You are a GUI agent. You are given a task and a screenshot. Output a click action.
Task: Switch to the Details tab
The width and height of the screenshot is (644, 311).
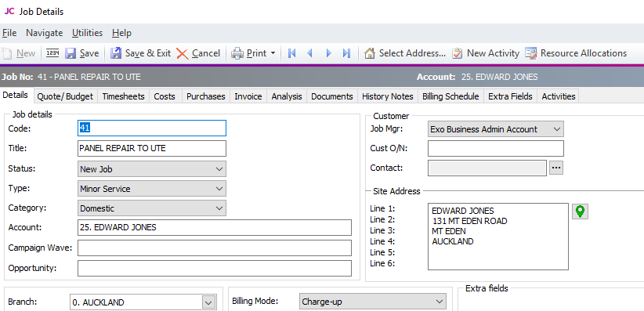tap(15, 96)
